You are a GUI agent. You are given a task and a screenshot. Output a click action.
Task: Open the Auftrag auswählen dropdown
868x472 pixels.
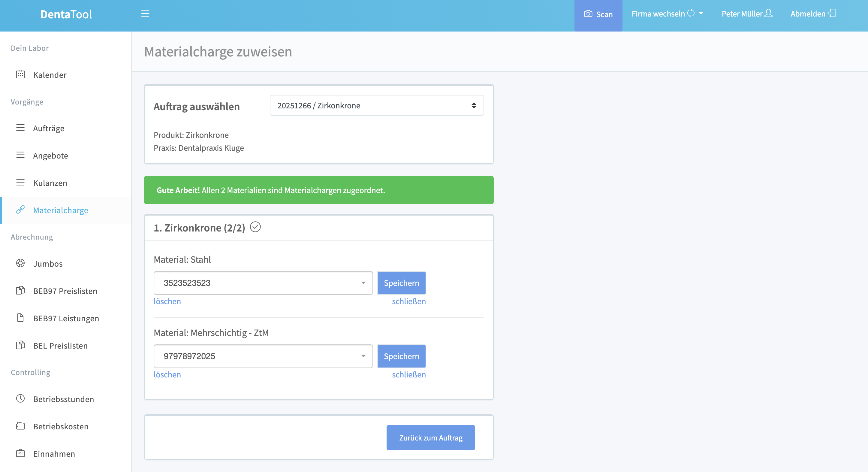(x=376, y=105)
